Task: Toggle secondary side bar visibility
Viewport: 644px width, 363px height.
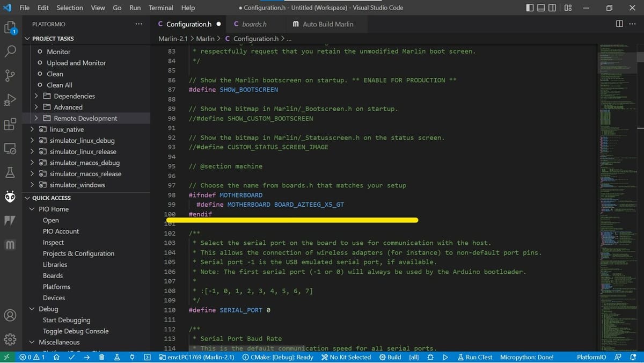Action: 553,8
